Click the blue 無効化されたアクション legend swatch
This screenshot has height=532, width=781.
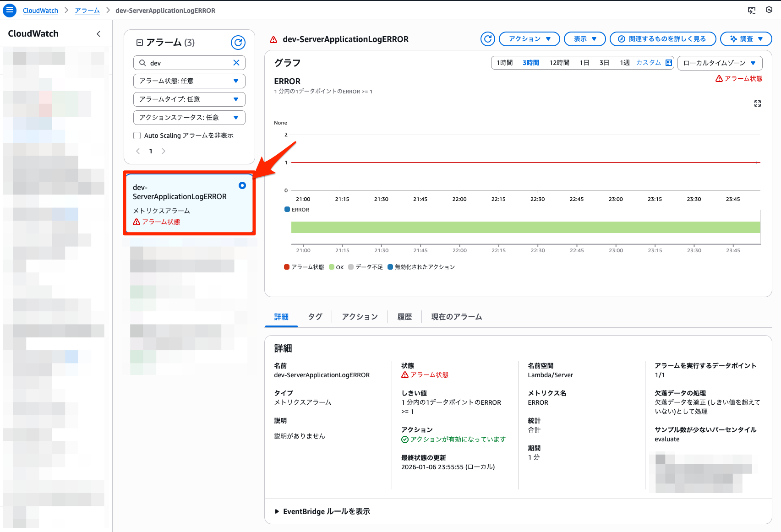390,267
